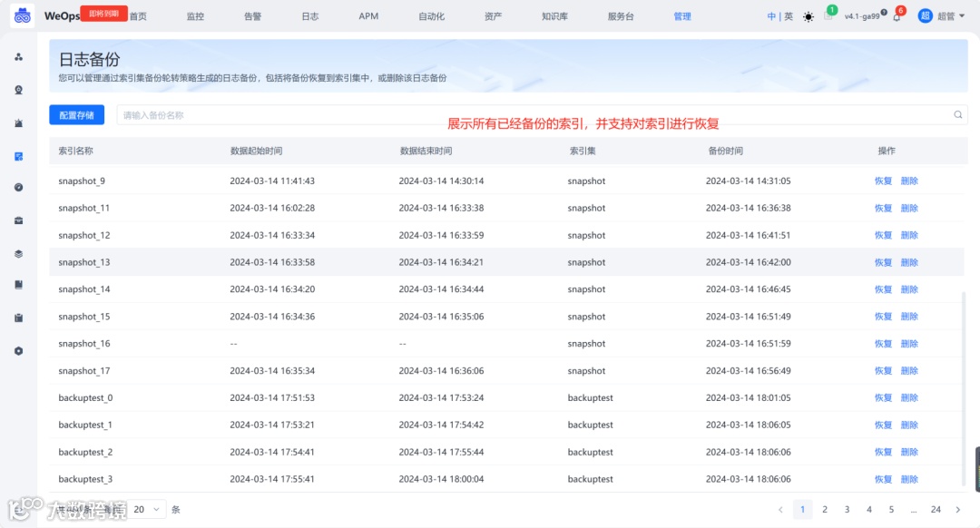980x528 pixels.
Task: Open the 监控 menu
Action: click(195, 16)
